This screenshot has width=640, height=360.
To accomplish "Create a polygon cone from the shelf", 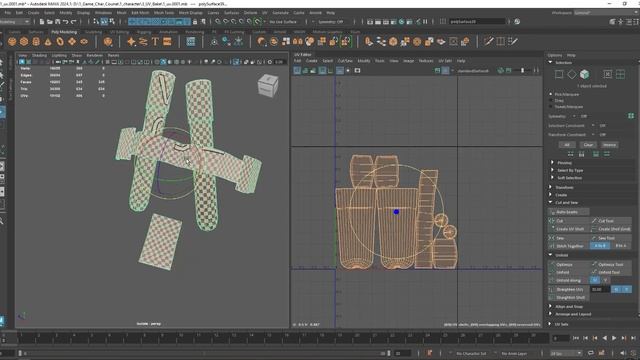I will click(48, 41).
